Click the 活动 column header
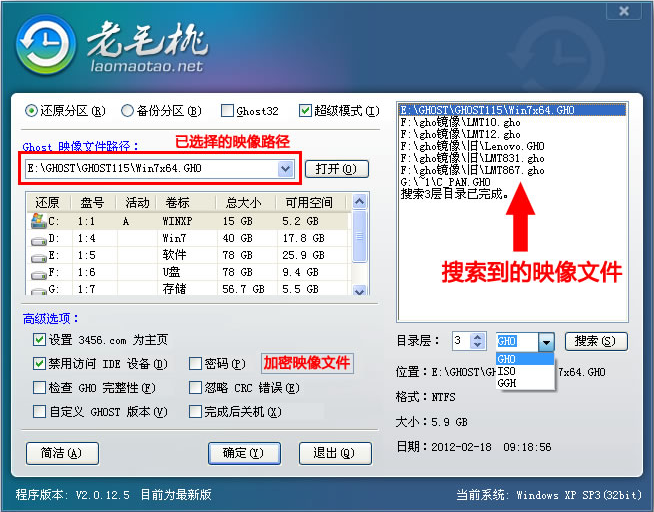 click(136, 203)
